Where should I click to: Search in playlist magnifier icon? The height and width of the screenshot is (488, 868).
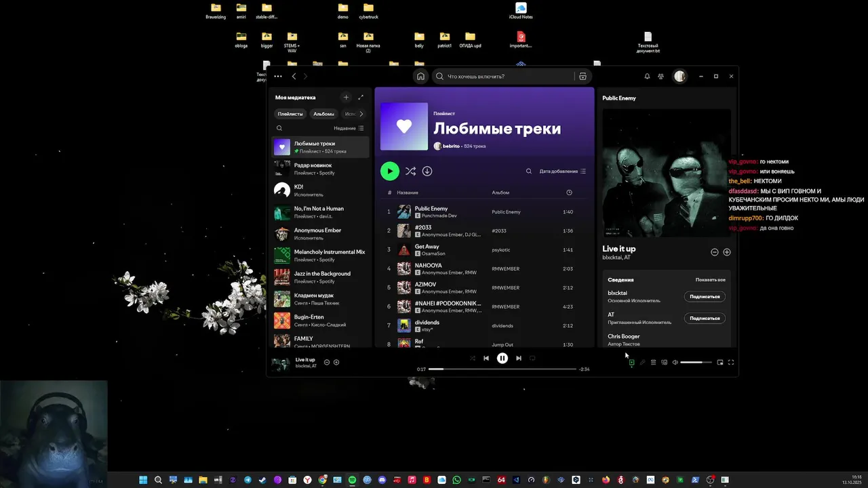[529, 171]
